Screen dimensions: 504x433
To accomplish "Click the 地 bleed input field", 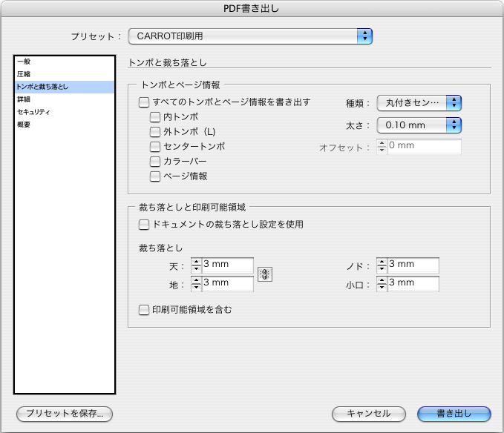I will pyautogui.click(x=228, y=284).
